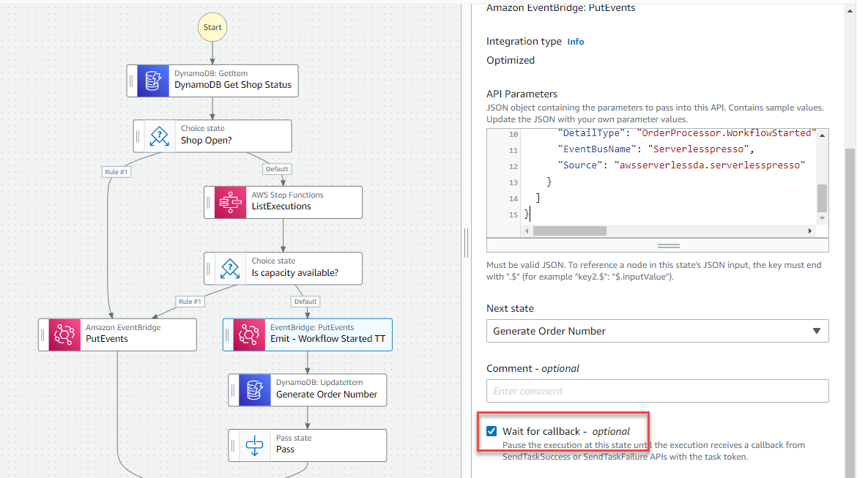Click the right panel's vertical scrollbar thumb
The image size is (868, 478).
(x=850, y=313)
